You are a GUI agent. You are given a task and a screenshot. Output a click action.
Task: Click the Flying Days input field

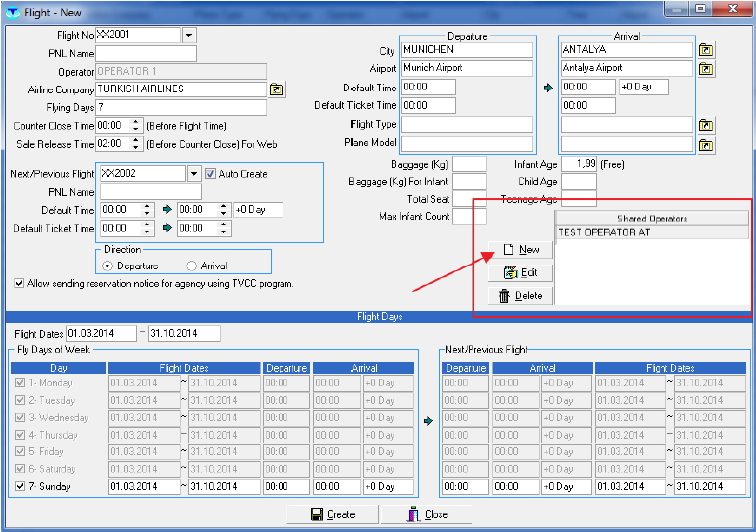(181, 107)
